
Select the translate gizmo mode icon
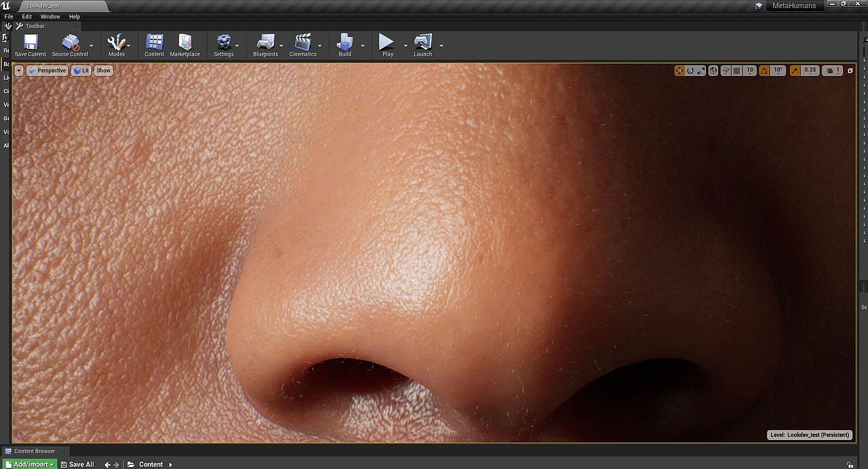(679, 71)
